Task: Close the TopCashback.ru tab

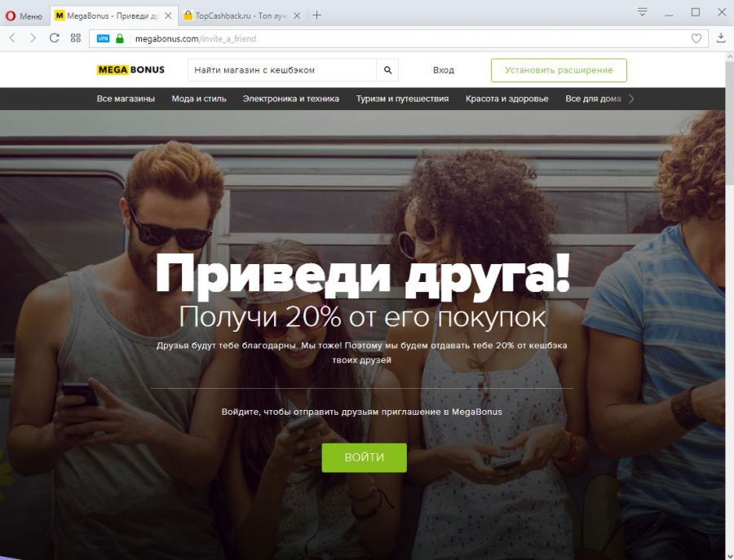Action: point(297,15)
